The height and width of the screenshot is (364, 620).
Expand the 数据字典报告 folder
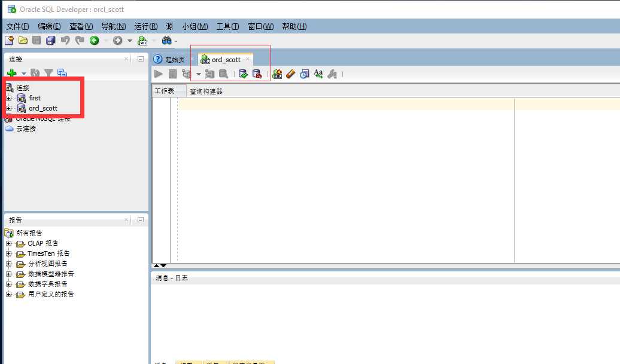click(9, 285)
